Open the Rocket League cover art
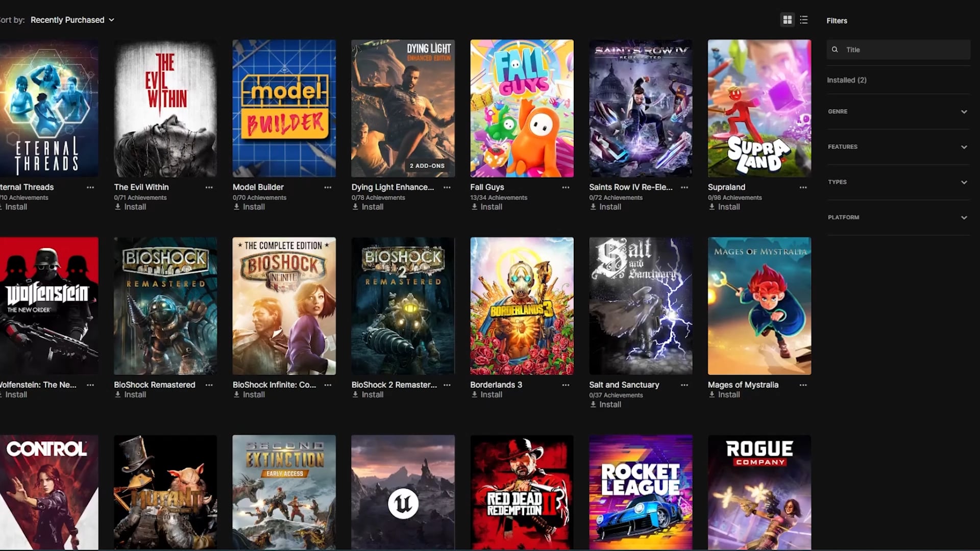 click(x=641, y=492)
